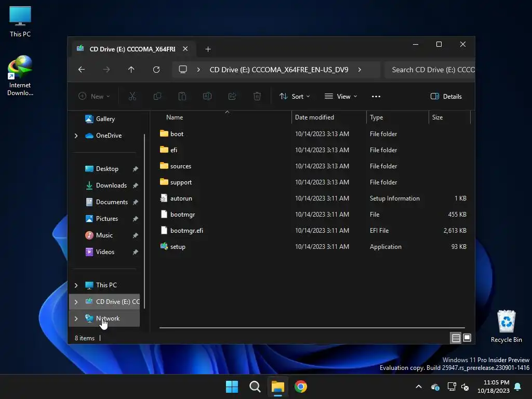Open the New item dropdown
This screenshot has width=532, height=399.
pos(95,96)
